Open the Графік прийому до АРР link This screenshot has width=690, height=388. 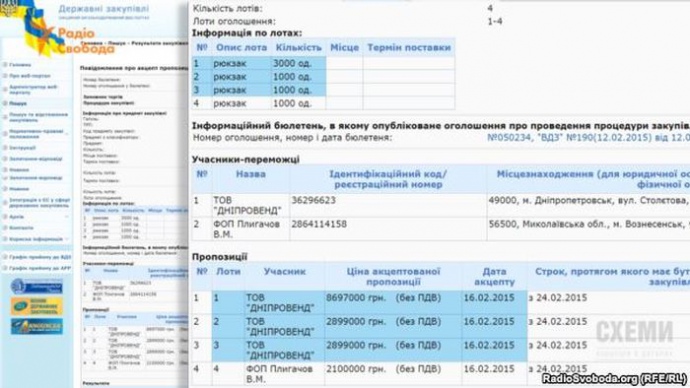coord(40,268)
